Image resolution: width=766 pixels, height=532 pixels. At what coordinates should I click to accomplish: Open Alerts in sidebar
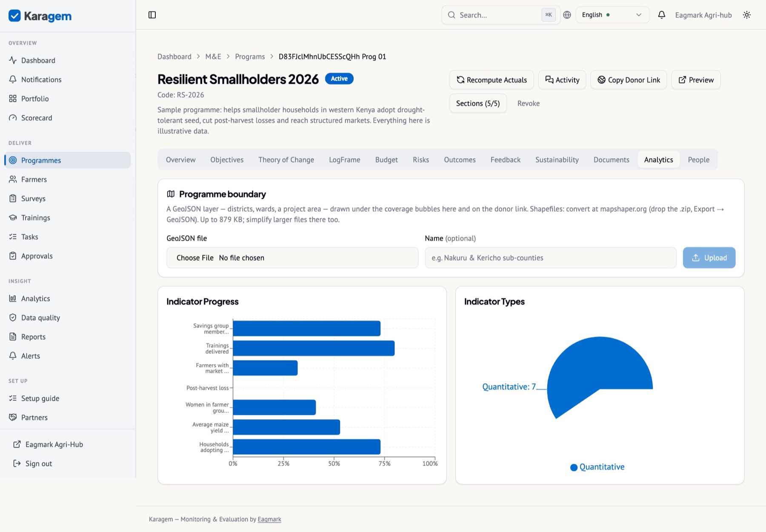point(68,356)
